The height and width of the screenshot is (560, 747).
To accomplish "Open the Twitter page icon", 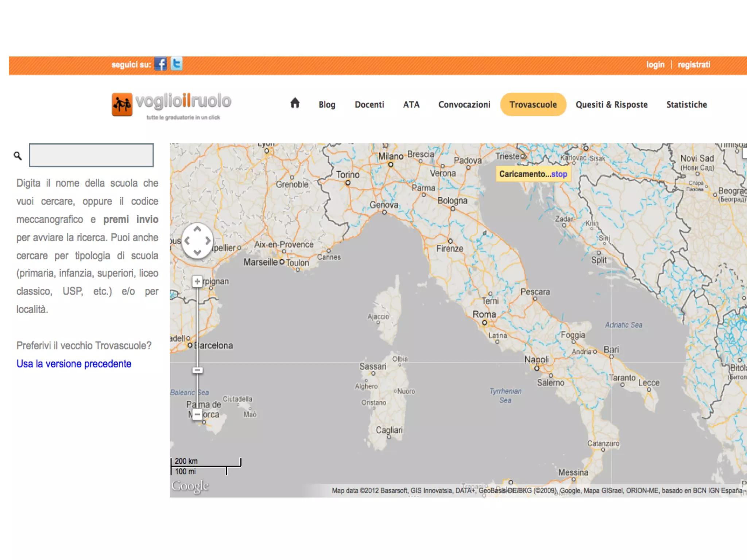I will click(177, 64).
